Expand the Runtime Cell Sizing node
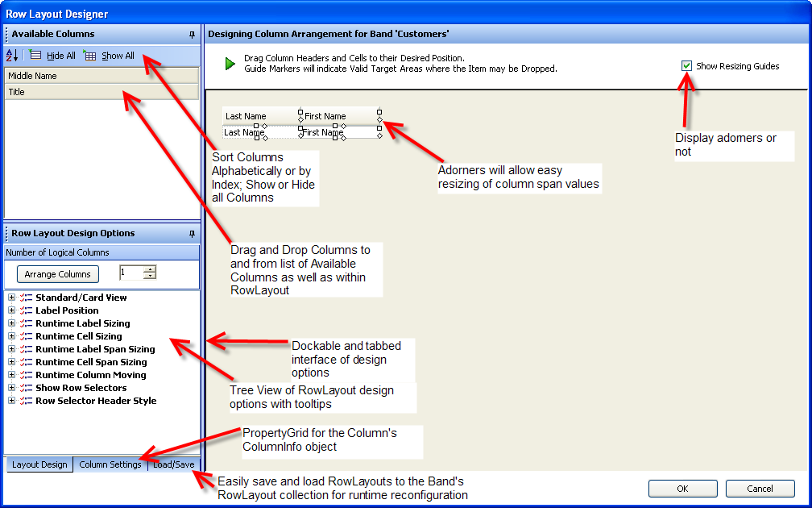The width and height of the screenshot is (812, 508). point(11,336)
